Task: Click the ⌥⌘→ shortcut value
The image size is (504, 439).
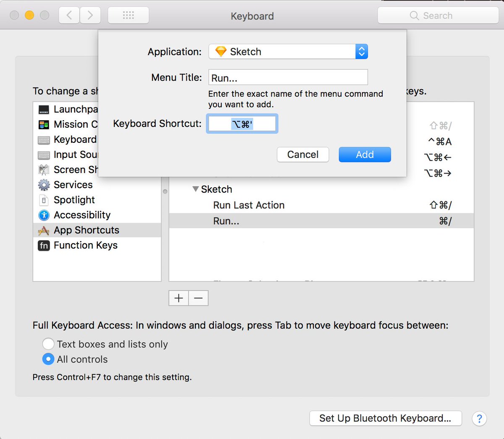Action: tap(438, 173)
